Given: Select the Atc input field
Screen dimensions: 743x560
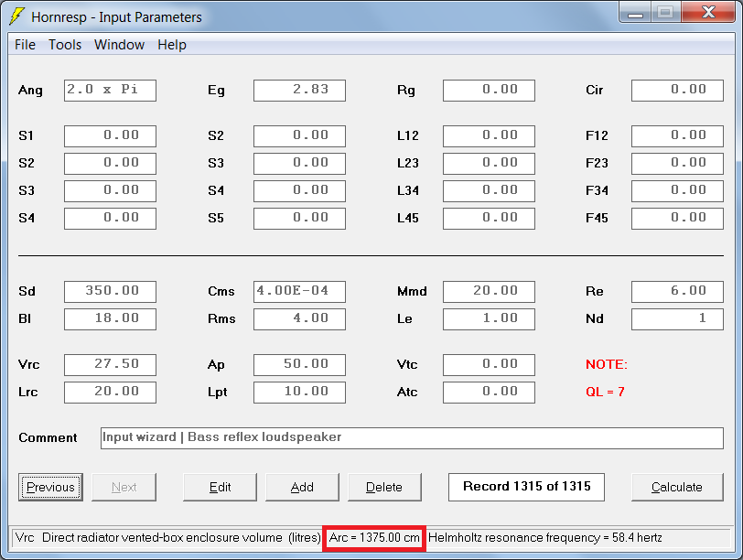Looking at the screenshot, I should tap(489, 393).
